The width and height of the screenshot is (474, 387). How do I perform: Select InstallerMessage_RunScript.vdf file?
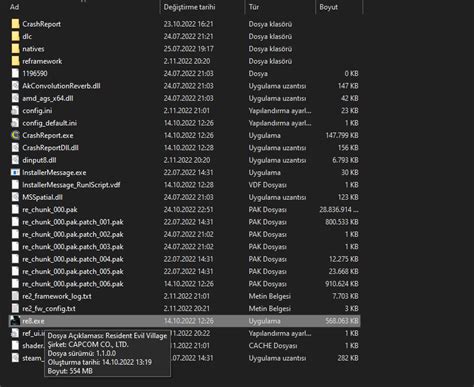(x=185, y=185)
